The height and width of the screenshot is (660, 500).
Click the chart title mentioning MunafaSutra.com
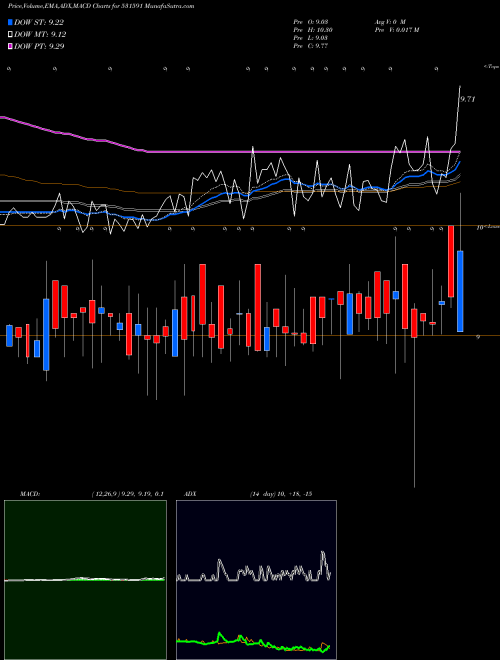pyautogui.click(x=101, y=7)
